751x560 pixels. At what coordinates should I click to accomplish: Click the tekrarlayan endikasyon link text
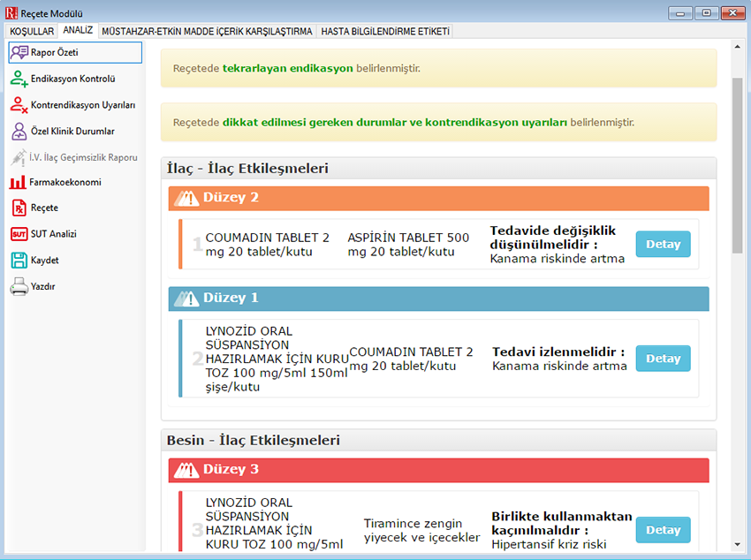[288, 68]
